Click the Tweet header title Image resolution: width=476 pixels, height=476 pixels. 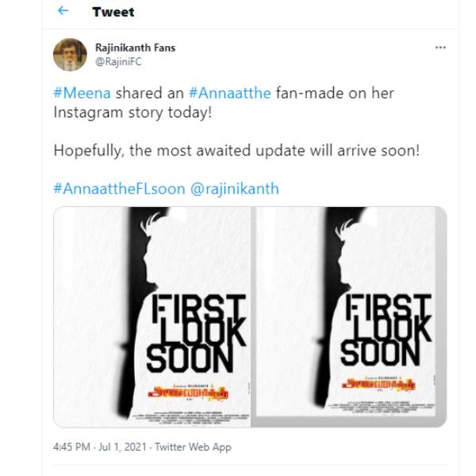(x=113, y=12)
